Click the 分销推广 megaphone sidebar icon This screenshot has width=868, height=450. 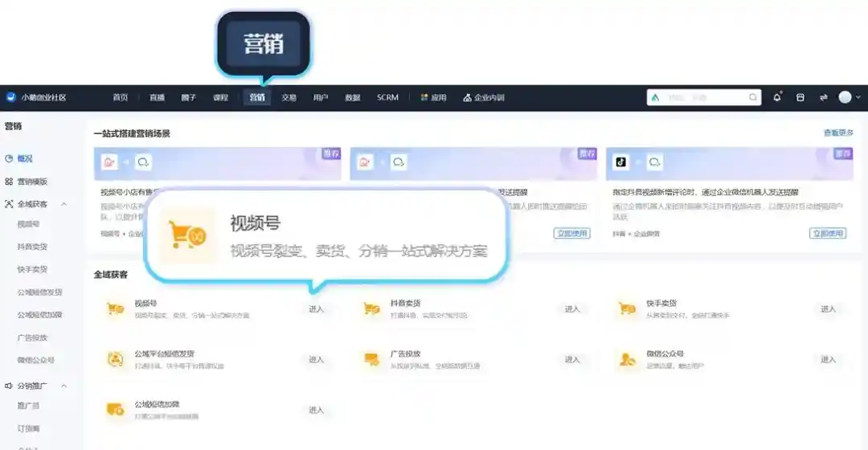pos(9,386)
